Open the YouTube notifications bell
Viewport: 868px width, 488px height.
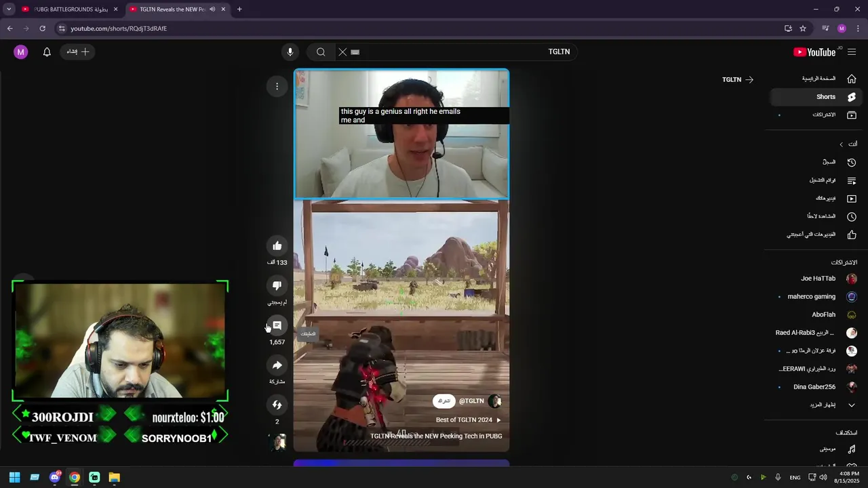[x=47, y=52]
